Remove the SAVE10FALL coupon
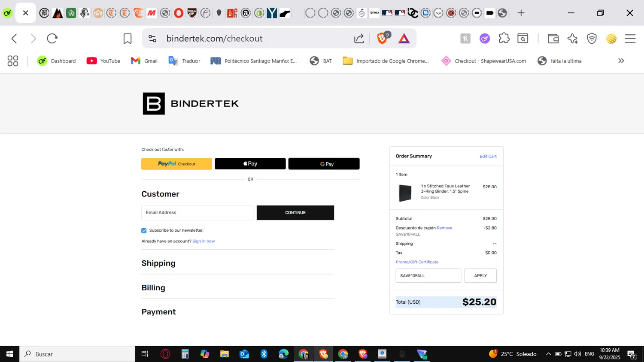644x362 pixels. (444, 228)
